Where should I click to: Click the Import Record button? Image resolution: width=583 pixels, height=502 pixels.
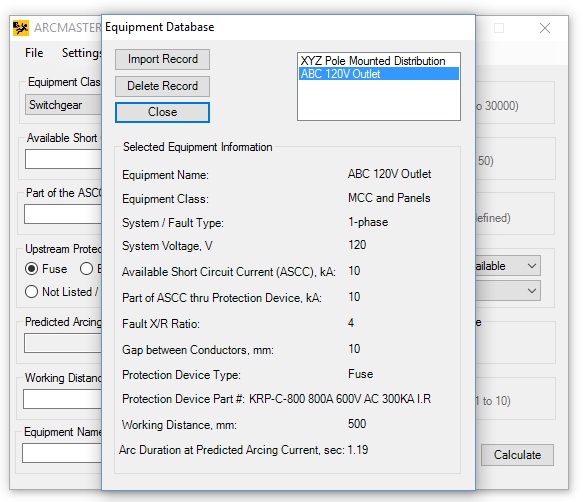coord(162,59)
